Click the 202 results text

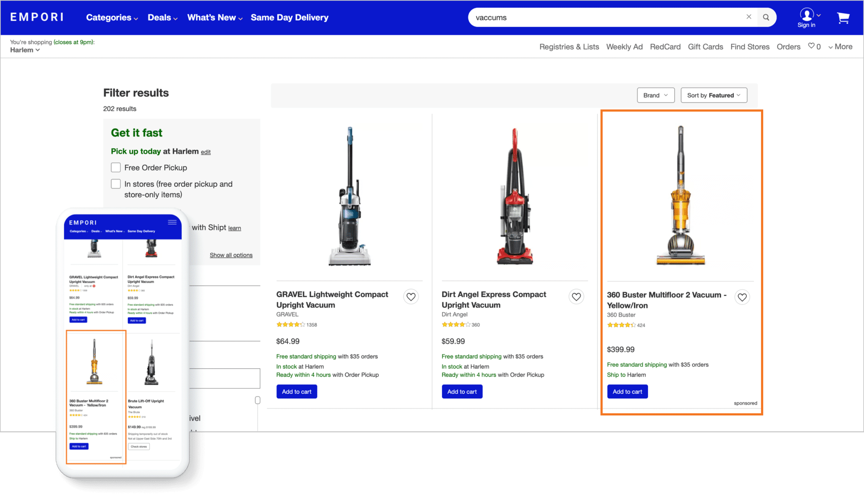pos(120,109)
